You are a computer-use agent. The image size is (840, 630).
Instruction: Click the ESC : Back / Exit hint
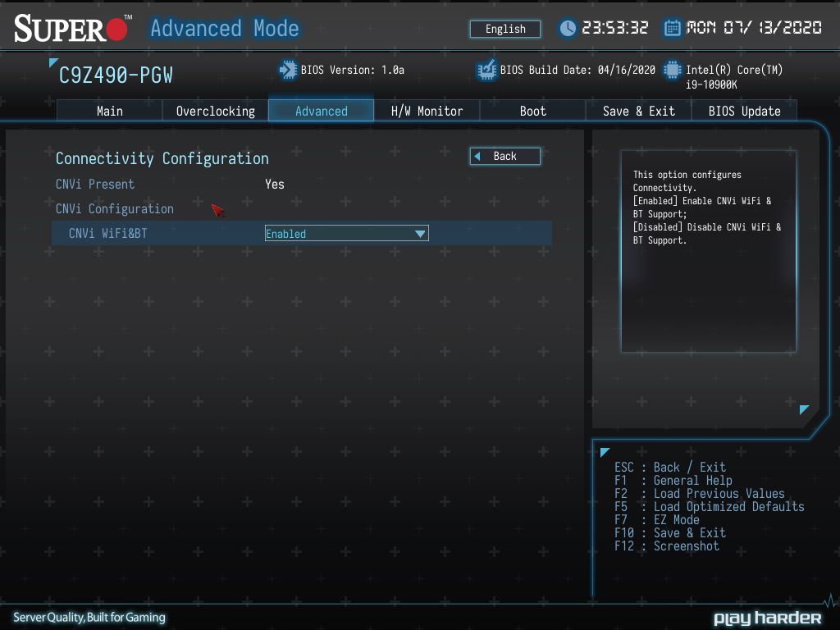click(x=669, y=467)
